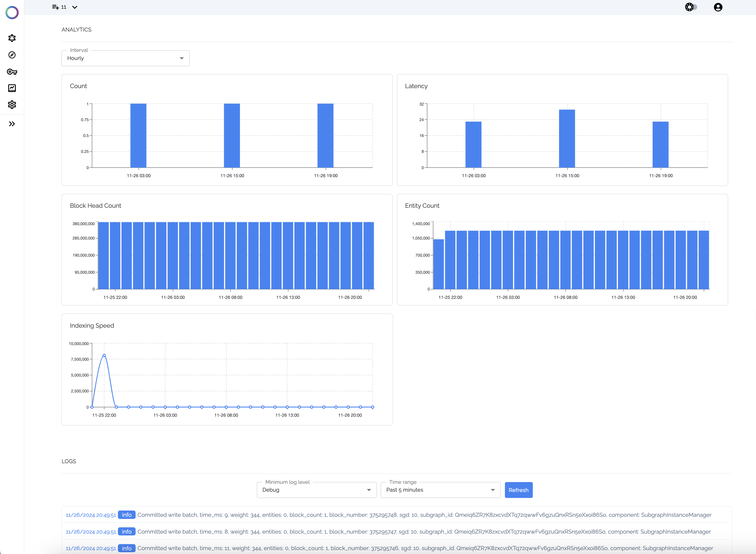The width and height of the screenshot is (756, 554).
Task: Open the Minimum log level dropdown
Action: (x=316, y=490)
